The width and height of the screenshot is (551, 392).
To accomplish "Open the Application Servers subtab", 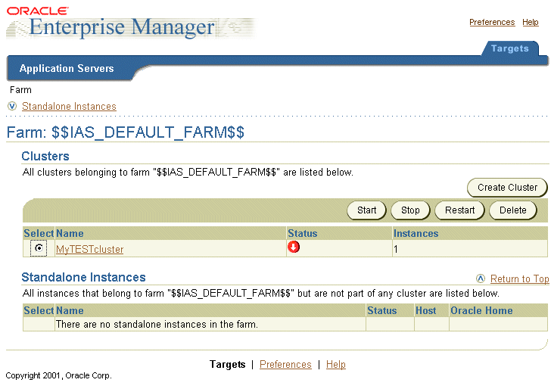I will pyautogui.click(x=67, y=69).
